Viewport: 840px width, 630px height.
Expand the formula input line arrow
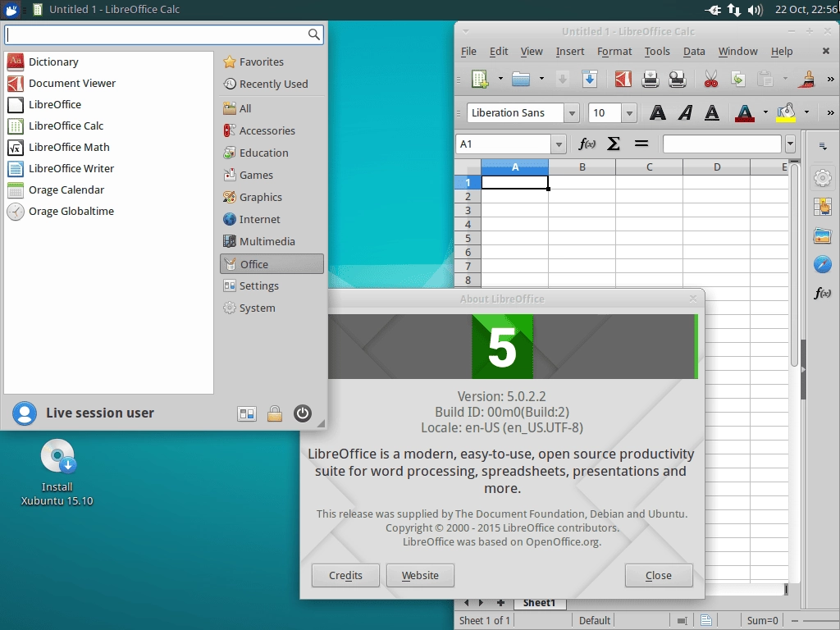(790, 144)
